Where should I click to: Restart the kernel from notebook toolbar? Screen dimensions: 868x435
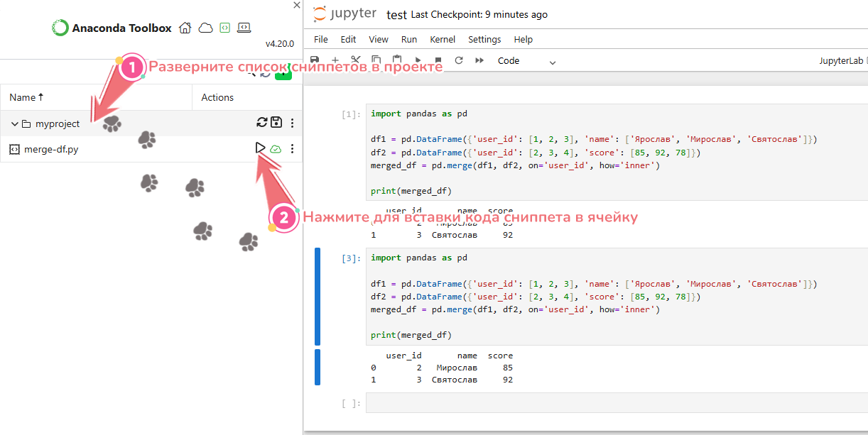tap(459, 61)
